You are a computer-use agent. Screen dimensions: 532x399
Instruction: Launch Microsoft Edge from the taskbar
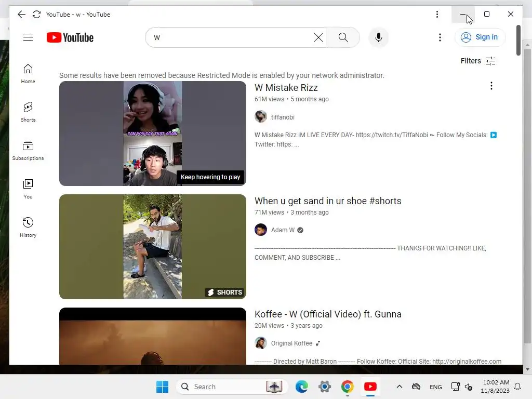(x=302, y=387)
